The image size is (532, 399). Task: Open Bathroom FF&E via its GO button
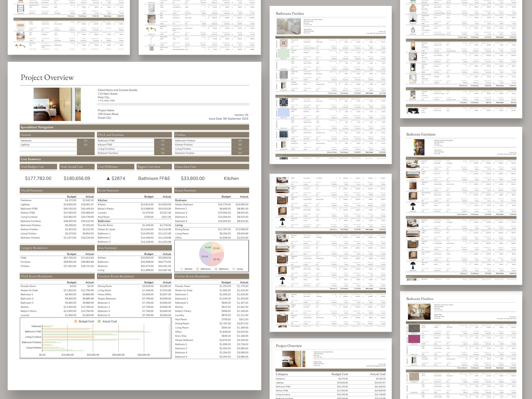163,140
